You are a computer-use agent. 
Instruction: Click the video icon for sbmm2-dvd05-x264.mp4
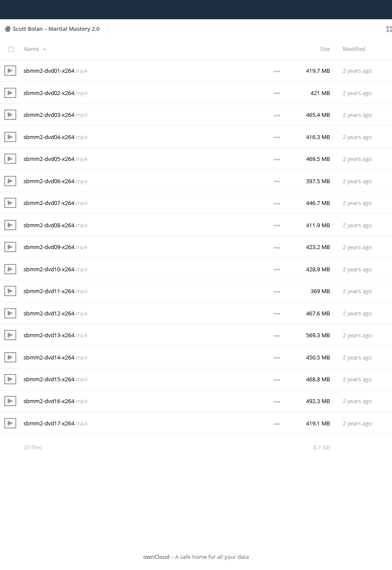point(10,159)
